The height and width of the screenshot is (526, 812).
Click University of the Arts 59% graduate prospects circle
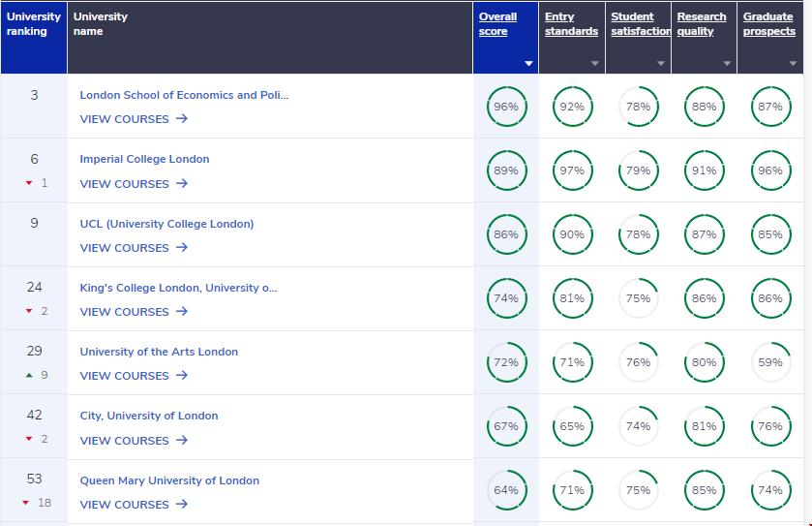coord(770,362)
